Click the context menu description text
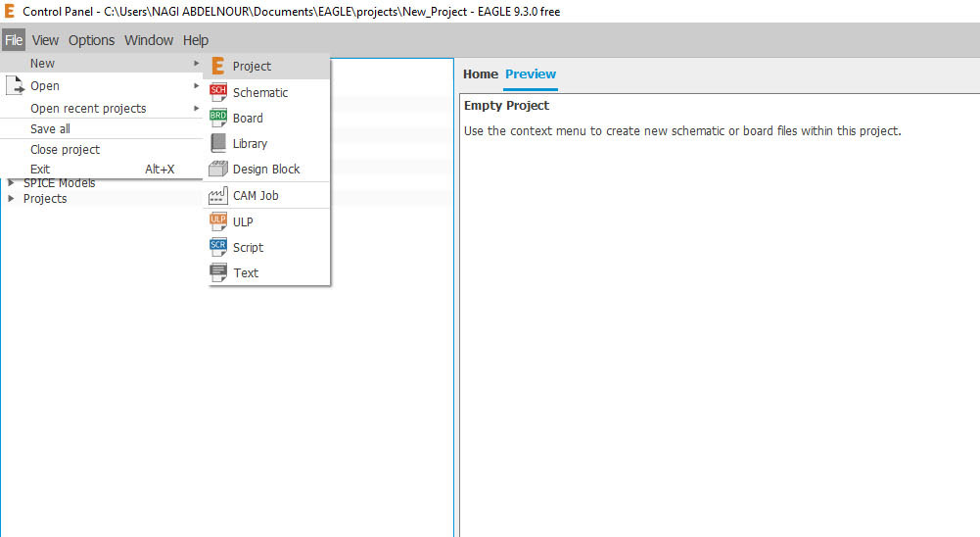 click(682, 130)
